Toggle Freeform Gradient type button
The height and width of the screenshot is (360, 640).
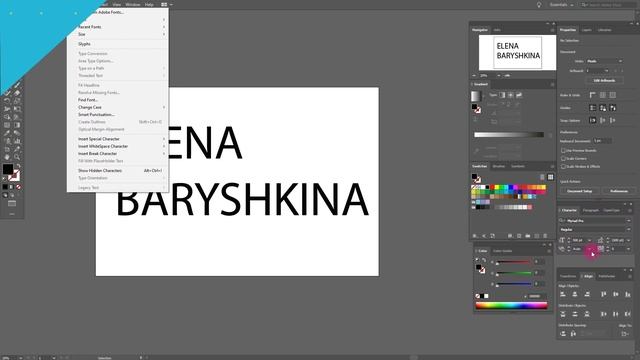click(519, 95)
